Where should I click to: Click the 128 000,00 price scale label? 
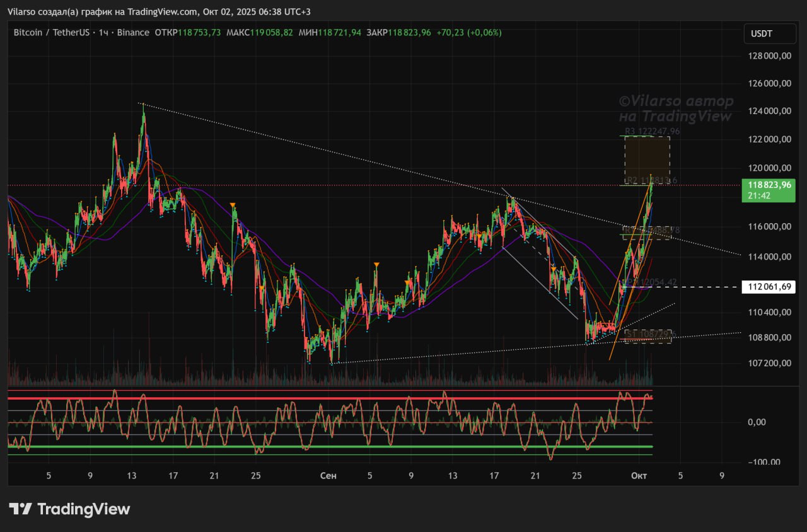[x=769, y=56]
